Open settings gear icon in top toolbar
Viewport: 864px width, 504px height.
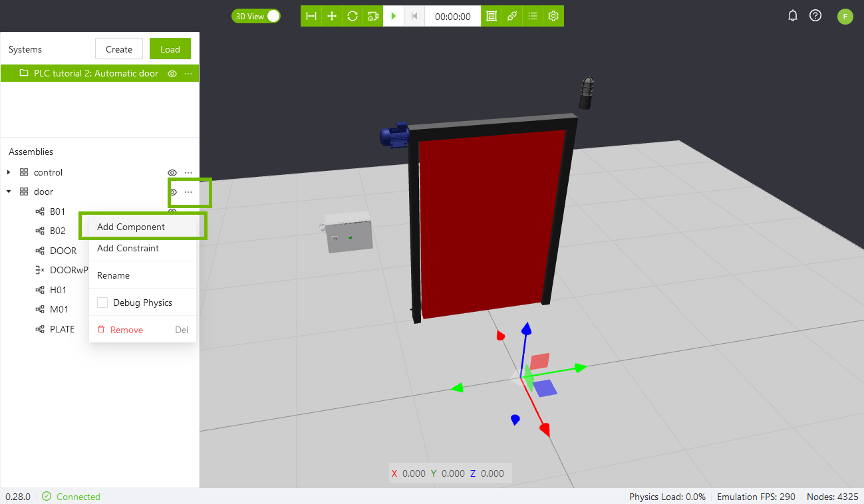[x=553, y=16]
